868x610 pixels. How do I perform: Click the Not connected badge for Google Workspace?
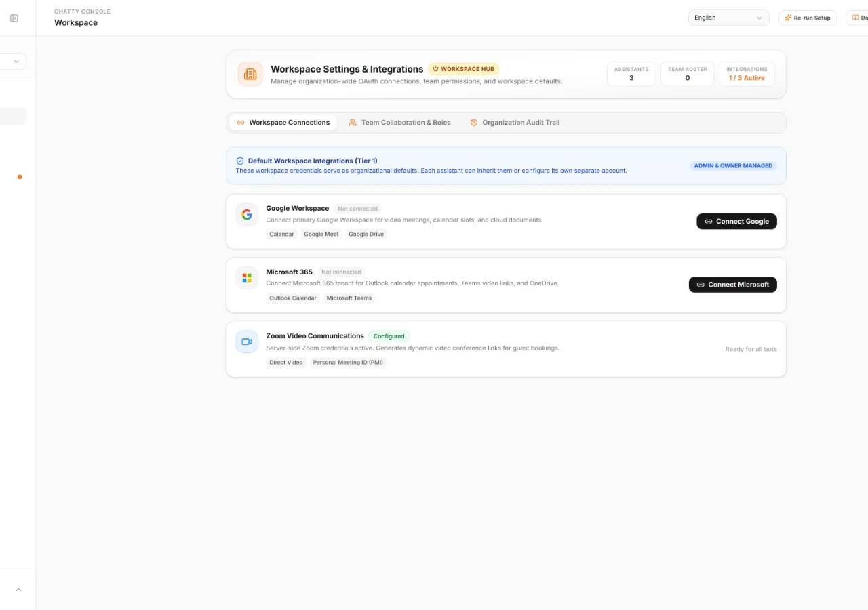pyautogui.click(x=358, y=209)
